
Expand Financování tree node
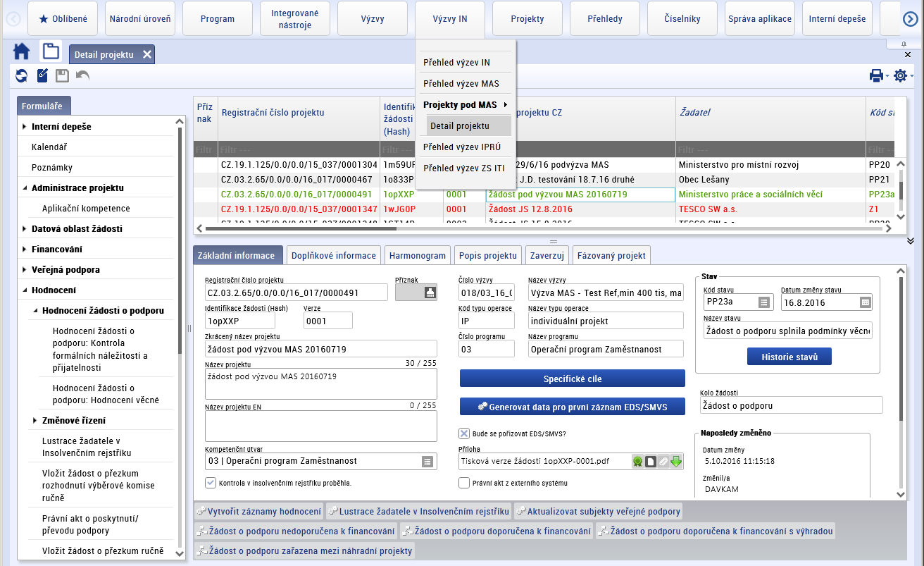[x=25, y=250]
